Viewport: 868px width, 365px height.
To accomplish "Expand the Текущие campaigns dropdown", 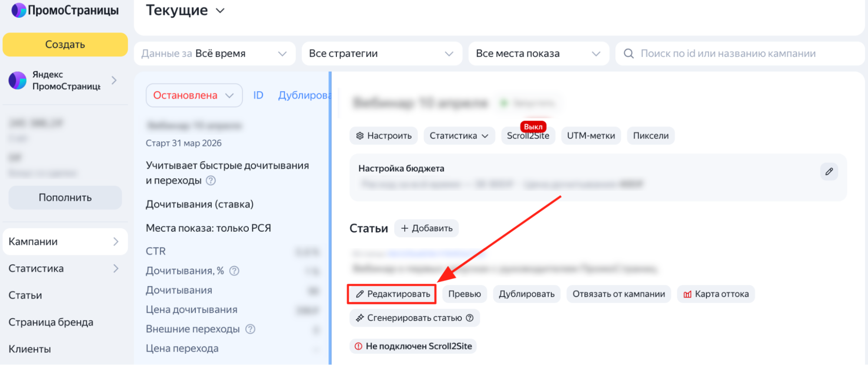I will tap(220, 10).
